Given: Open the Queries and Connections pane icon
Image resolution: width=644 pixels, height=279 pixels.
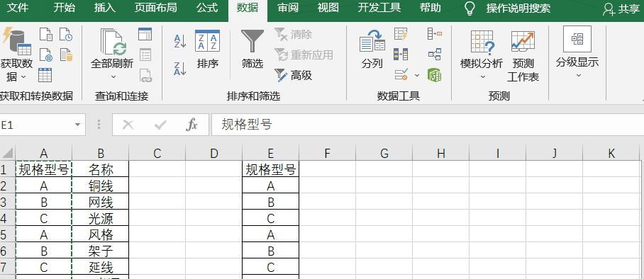Looking at the screenshot, I should 145,34.
